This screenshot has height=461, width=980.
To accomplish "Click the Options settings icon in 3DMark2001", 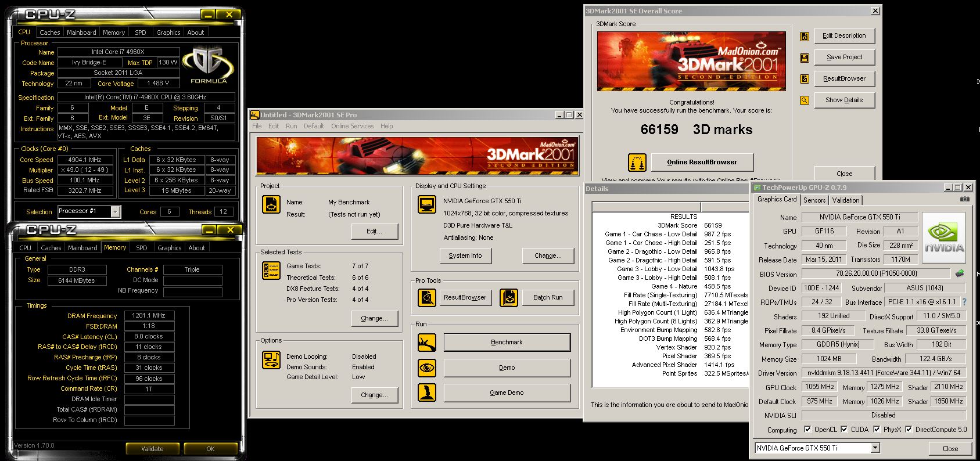I will (x=271, y=359).
